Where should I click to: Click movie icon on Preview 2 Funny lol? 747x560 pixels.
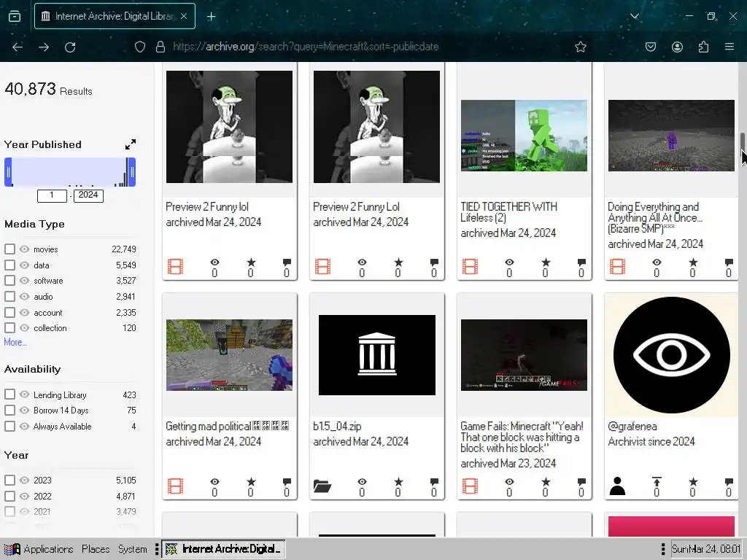pyautogui.click(x=175, y=267)
